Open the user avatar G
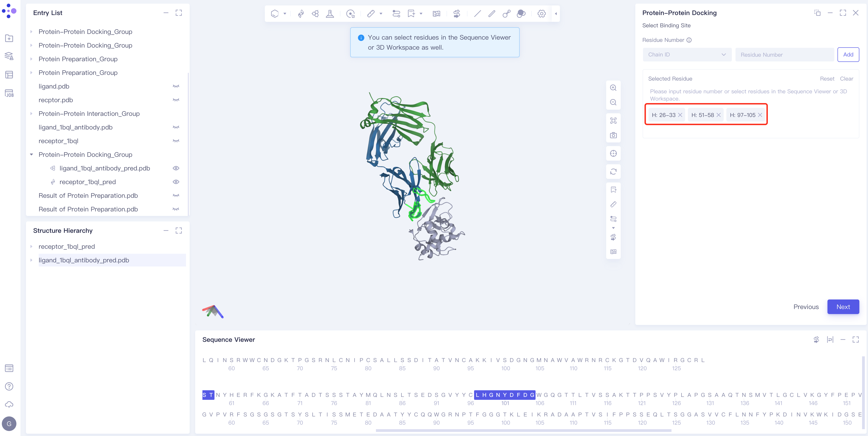 click(9, 424)
